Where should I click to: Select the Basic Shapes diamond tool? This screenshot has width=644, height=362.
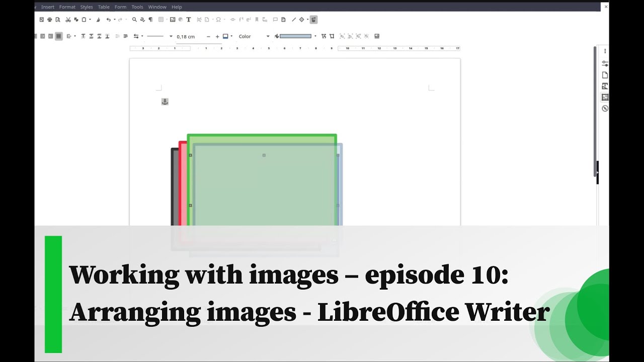click(x=301, y=20)
